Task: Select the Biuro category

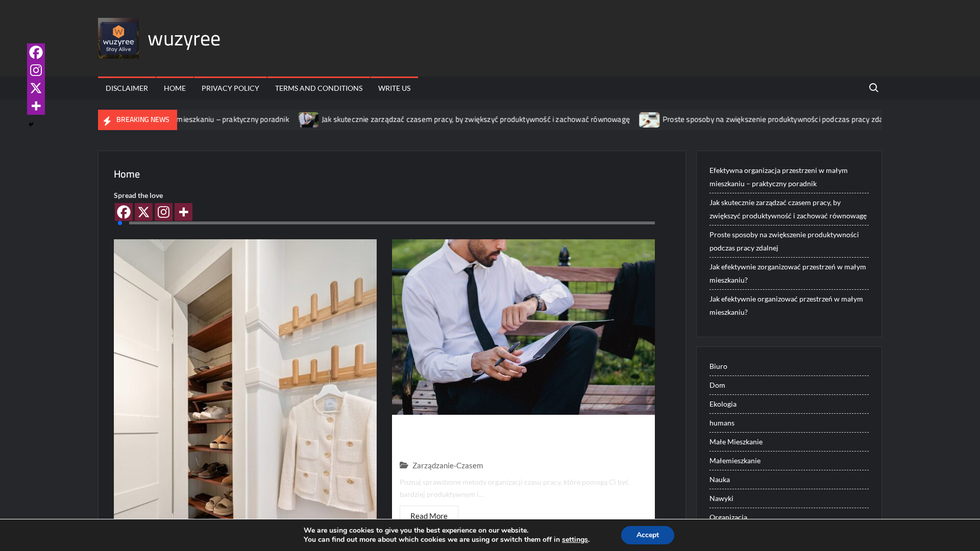Action: click(718, 366)
